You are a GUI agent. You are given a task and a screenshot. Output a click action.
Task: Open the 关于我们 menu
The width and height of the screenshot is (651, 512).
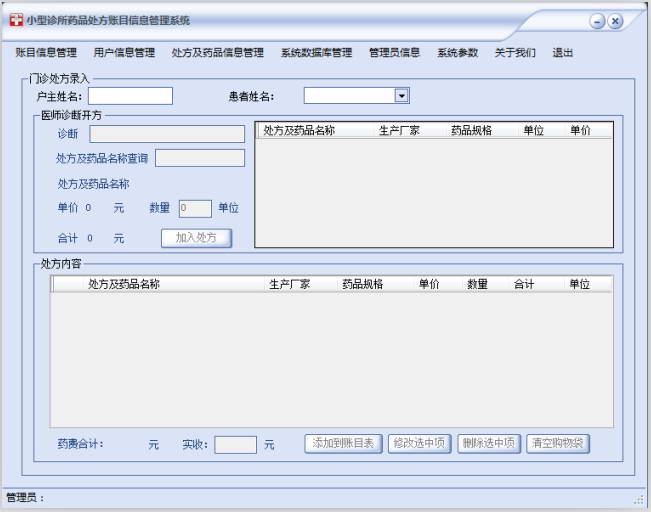point(515,53)
